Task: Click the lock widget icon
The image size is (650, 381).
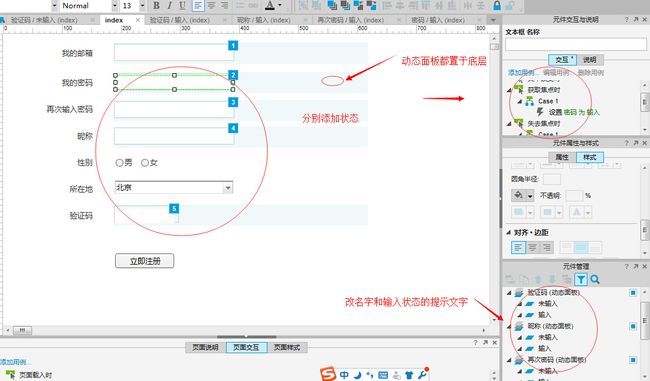Action: [x=497, y=5]
